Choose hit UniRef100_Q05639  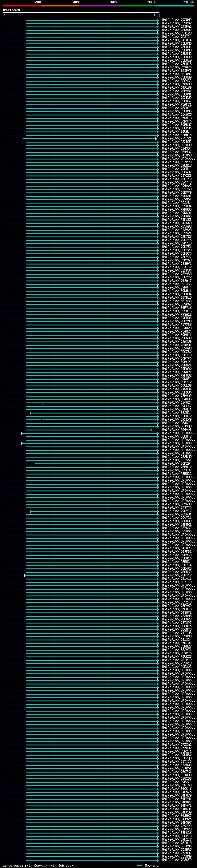click(177, 504)
